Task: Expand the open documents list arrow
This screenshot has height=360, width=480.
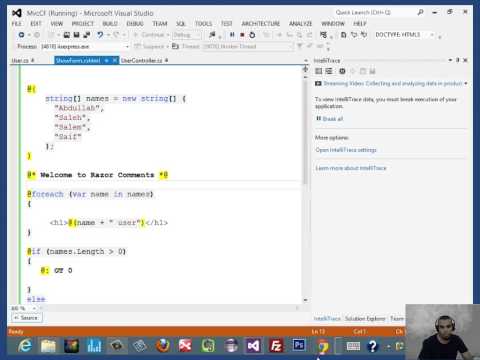Action: pos(306,60)
